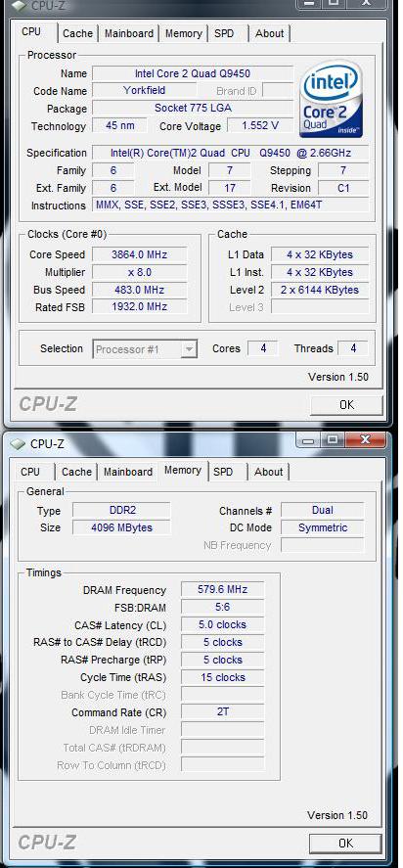403x868 pixels.
Task: Click Ext. Model value 17
Action: pos(230,187)
